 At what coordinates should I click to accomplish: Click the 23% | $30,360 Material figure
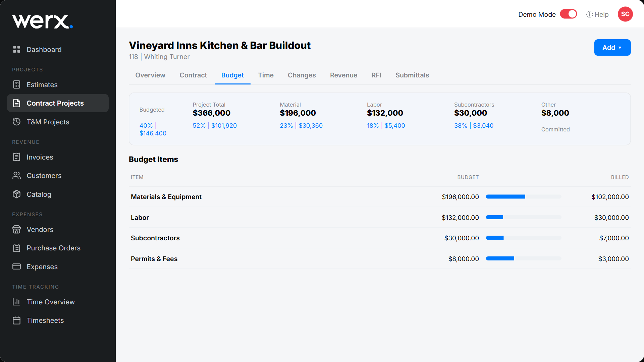301,126
